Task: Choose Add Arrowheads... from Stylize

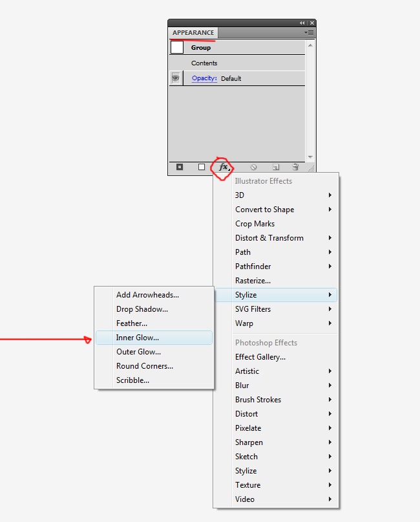Action: tap(154, 295)
